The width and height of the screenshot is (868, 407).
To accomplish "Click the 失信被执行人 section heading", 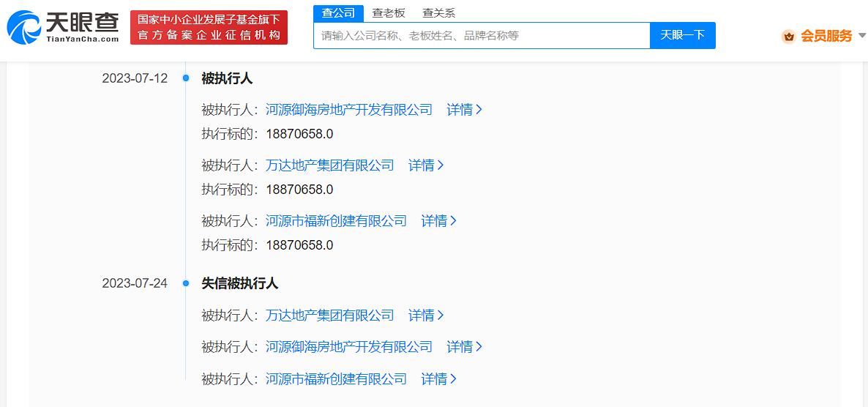I will tap(240, 283).
